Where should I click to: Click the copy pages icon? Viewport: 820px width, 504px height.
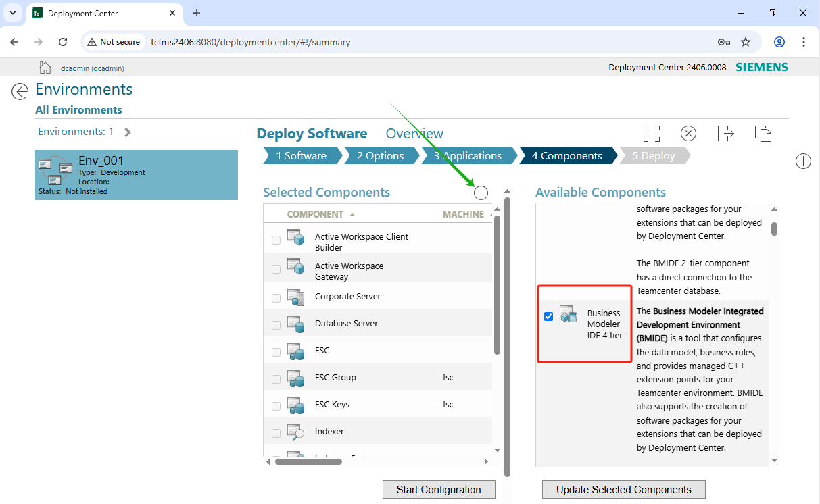(x=763, y=133)
